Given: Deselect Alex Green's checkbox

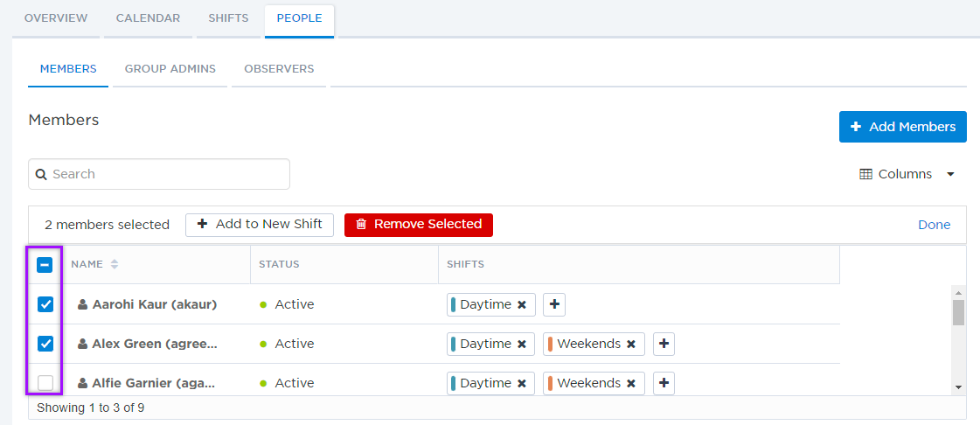Looking at the screenshot, I should point(45,344).
